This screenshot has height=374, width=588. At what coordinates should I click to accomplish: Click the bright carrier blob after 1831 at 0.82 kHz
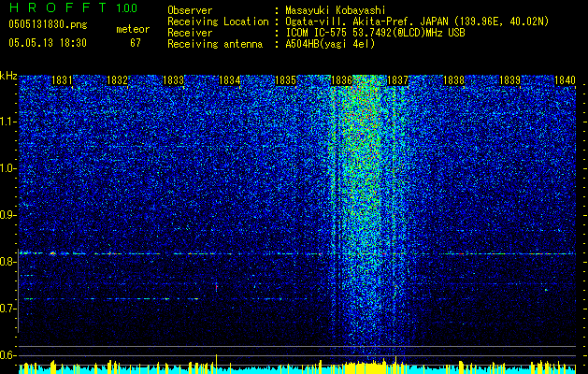(53, 253)
